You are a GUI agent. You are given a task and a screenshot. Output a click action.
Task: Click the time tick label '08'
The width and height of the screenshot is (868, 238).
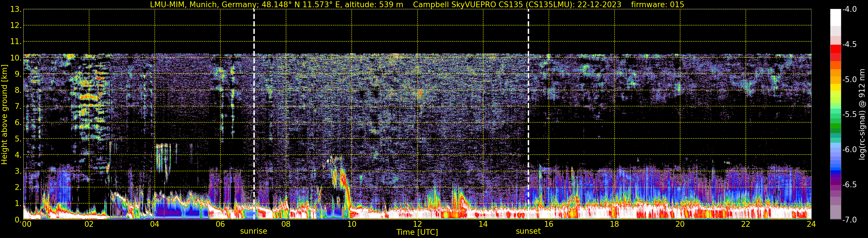point(286,224)
